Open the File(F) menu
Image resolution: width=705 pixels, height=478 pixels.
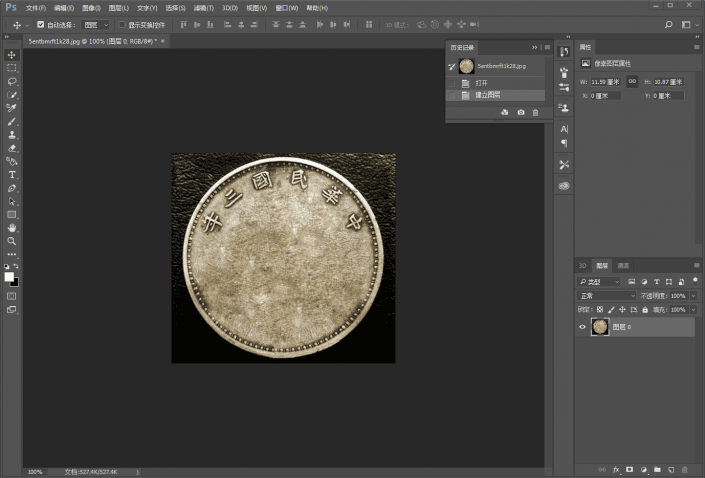click(36, 8)
